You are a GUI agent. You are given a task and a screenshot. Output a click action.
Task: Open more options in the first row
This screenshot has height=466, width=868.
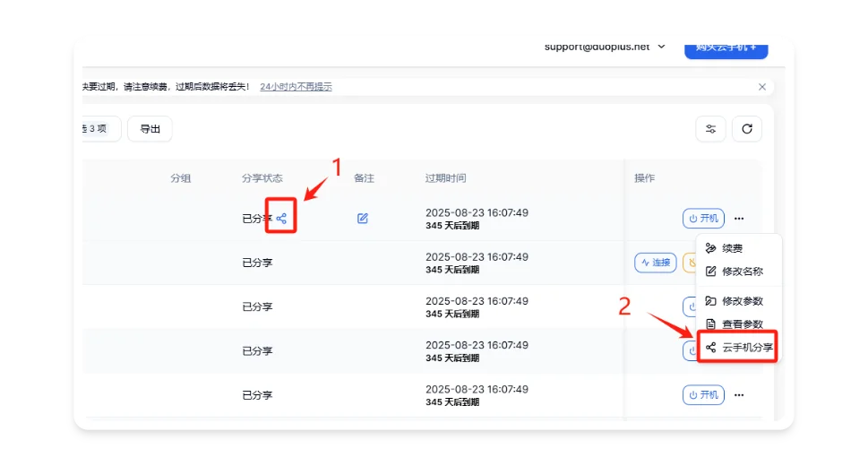(x=739, y=219)
